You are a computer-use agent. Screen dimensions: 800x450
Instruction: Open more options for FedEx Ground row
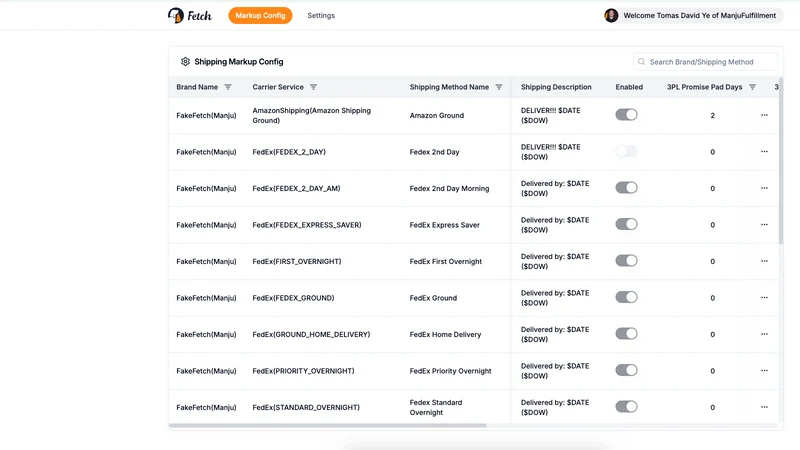(764, 297)
